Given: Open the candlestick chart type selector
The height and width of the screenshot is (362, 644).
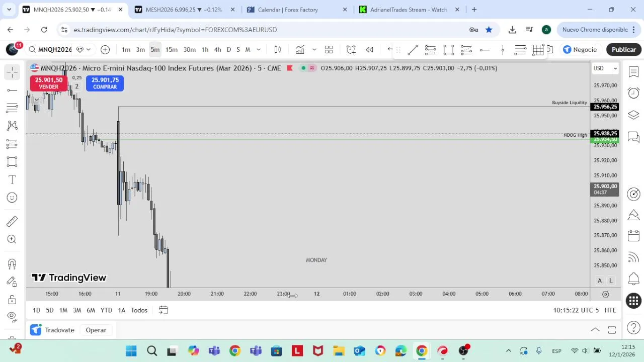Looking at the screenshot, I should (x=277, y=49).
